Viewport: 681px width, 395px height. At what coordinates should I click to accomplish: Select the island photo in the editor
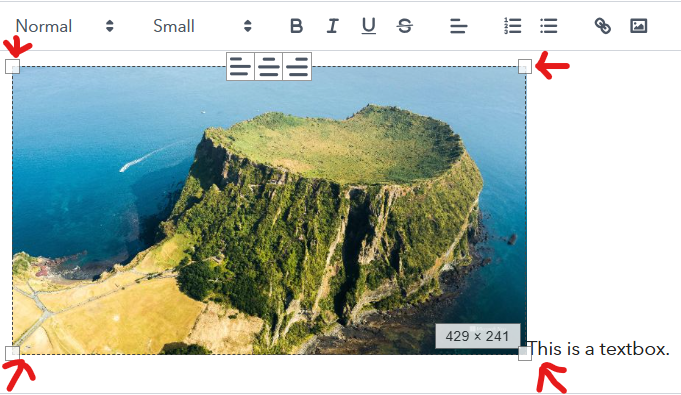coord(269,210)
